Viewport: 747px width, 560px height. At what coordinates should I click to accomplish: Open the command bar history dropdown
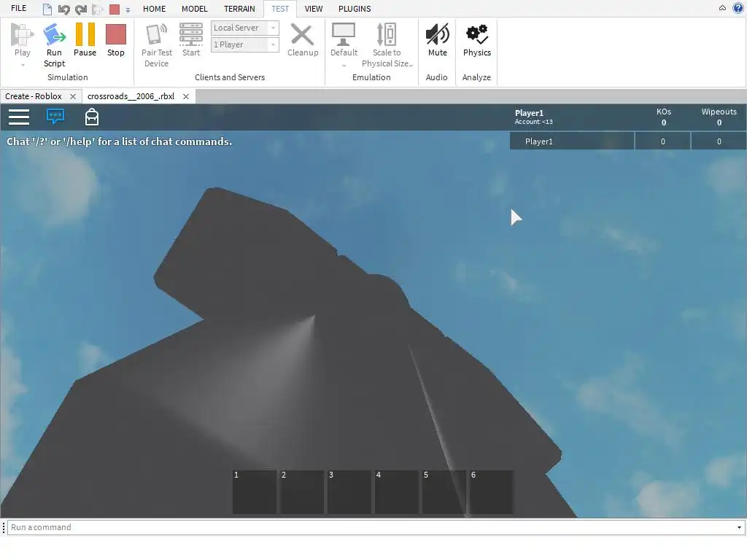(740, 528)
